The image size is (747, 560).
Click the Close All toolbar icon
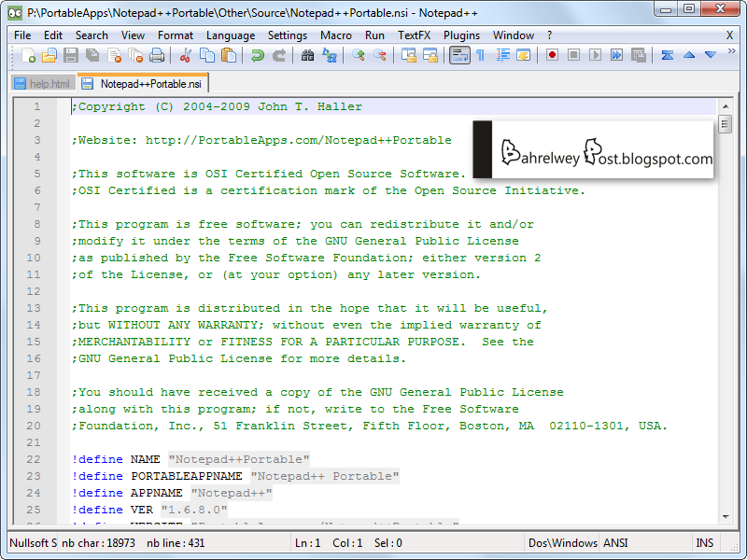135,56
